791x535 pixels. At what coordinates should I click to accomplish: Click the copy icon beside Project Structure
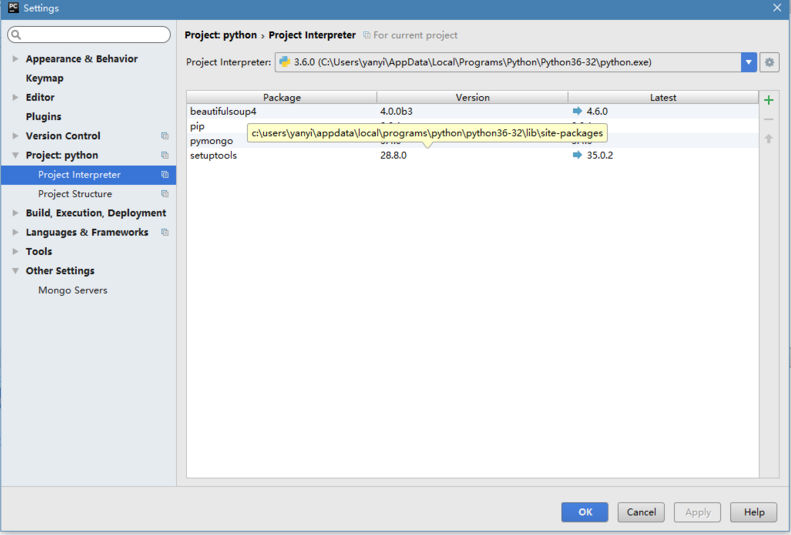click(164, 194)
